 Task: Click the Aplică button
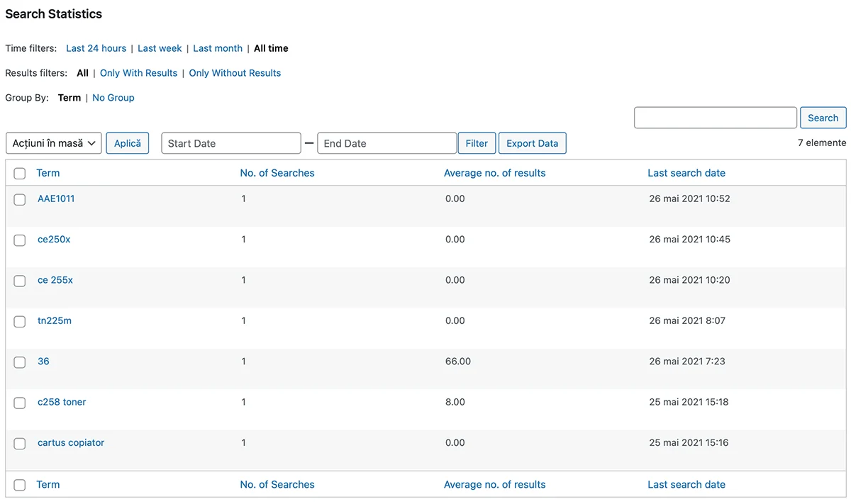[128, 143]
